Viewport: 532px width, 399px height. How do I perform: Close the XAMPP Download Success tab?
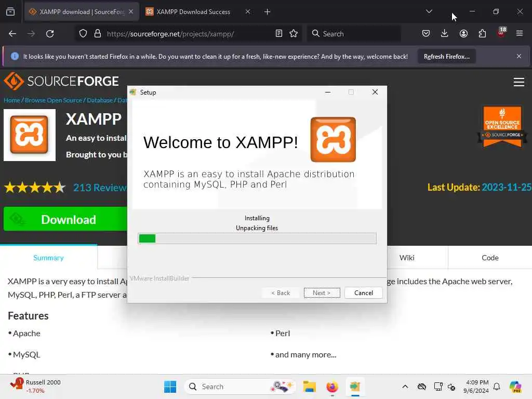click(x=248, y=12)
